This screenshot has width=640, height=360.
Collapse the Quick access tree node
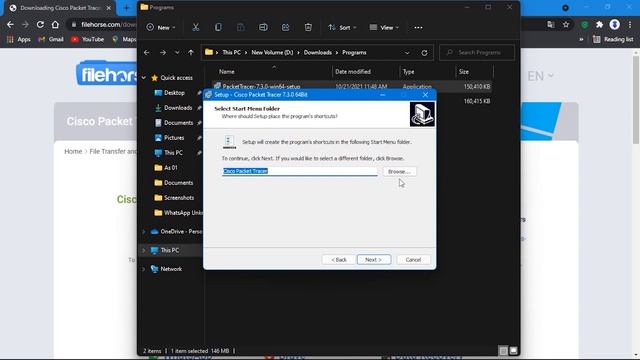pos(144,78)
